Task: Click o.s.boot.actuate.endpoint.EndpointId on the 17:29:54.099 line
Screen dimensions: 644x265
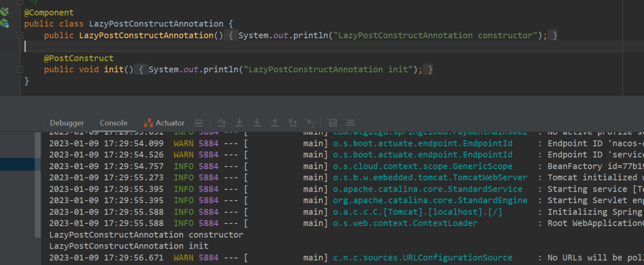Action: click(x=423, y=144)
